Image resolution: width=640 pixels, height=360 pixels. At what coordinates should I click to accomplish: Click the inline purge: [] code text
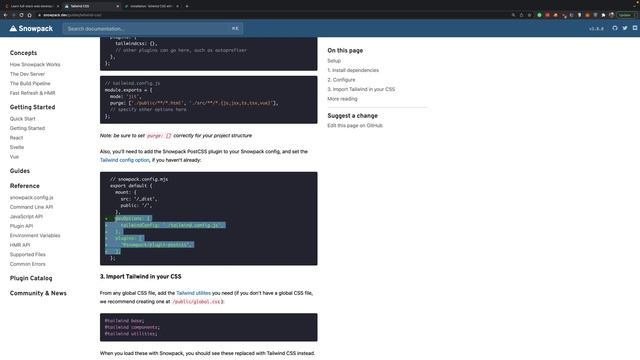click(159, 136)
